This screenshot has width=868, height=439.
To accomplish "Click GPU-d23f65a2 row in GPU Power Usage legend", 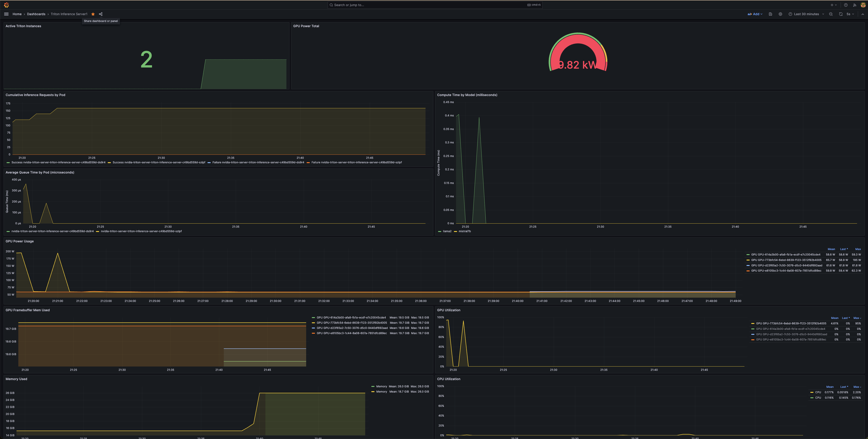I will pyautogui.click(x=804, y=265).
